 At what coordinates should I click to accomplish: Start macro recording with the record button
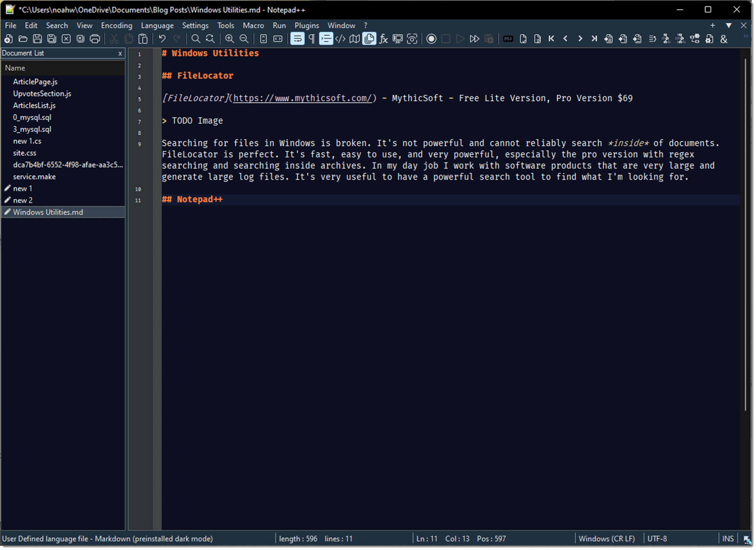[x=432, y=39]
